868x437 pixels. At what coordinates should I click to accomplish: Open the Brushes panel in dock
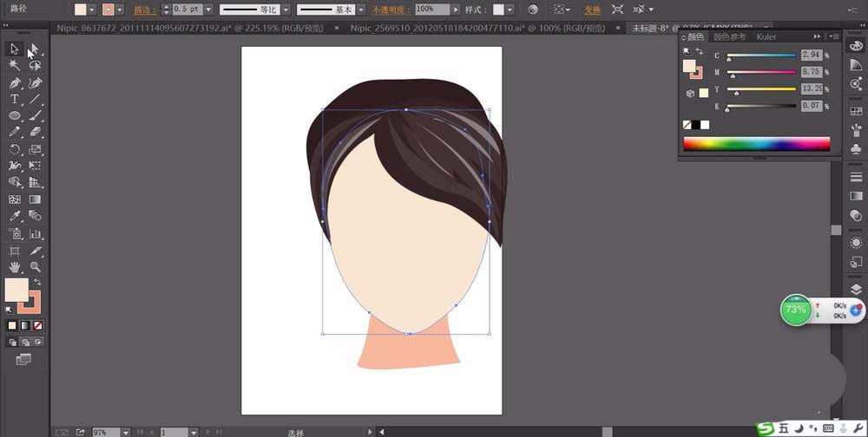pos(856,131)
